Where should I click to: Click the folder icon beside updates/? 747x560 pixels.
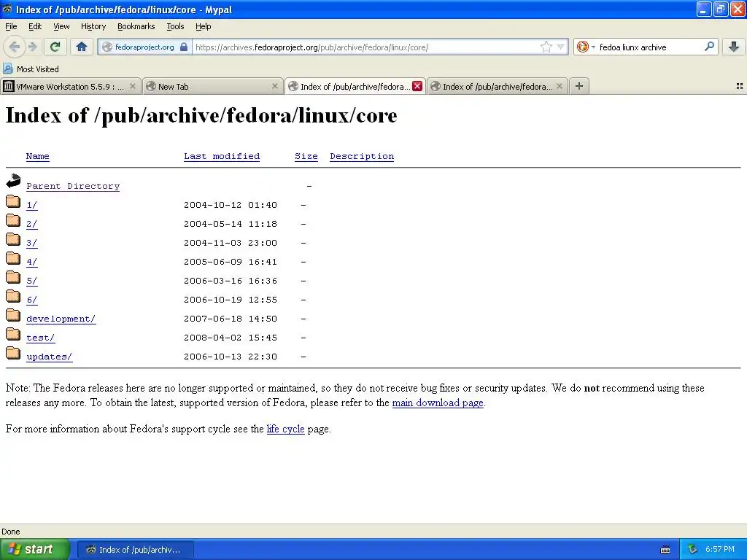[x=13, y=354]
